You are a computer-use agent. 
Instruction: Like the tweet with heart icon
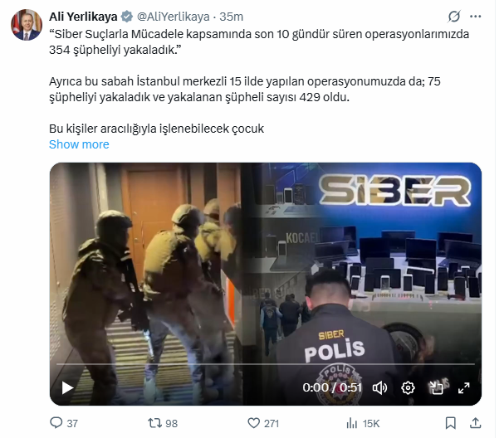click(x=253, y=422)
